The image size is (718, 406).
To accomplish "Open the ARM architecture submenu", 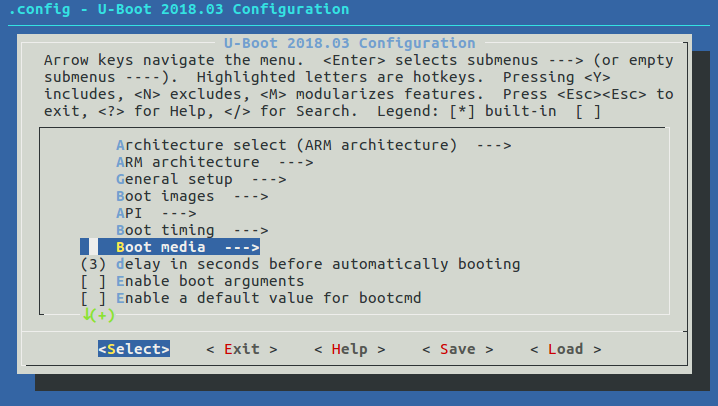I will pos(215,162).
